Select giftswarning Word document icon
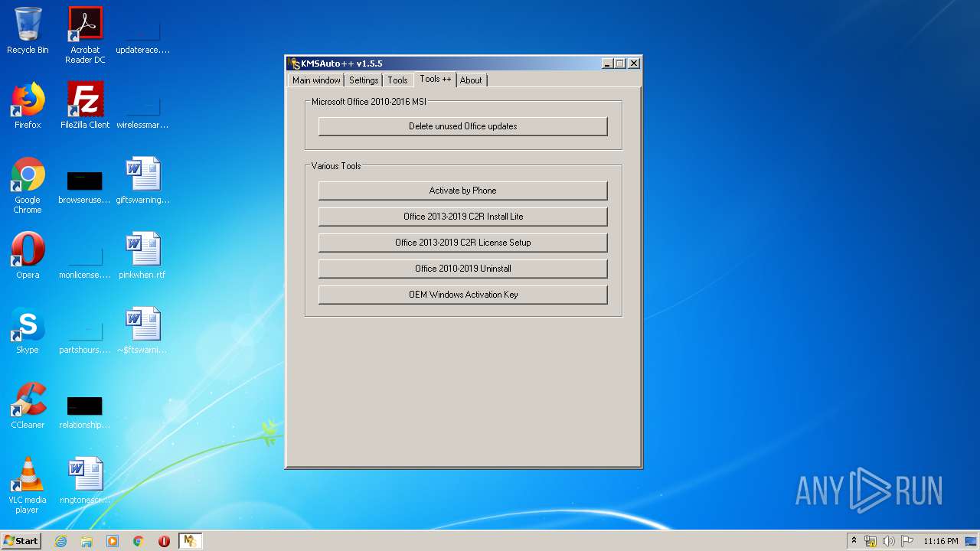This screenshot has height=551, width=980. tap(142, 181)
